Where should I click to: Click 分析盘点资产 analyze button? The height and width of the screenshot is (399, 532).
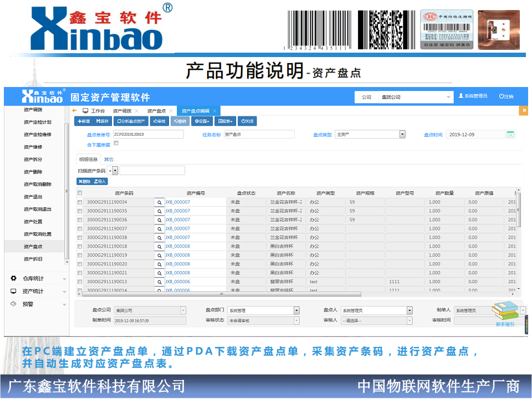click(x=131, y=121)
